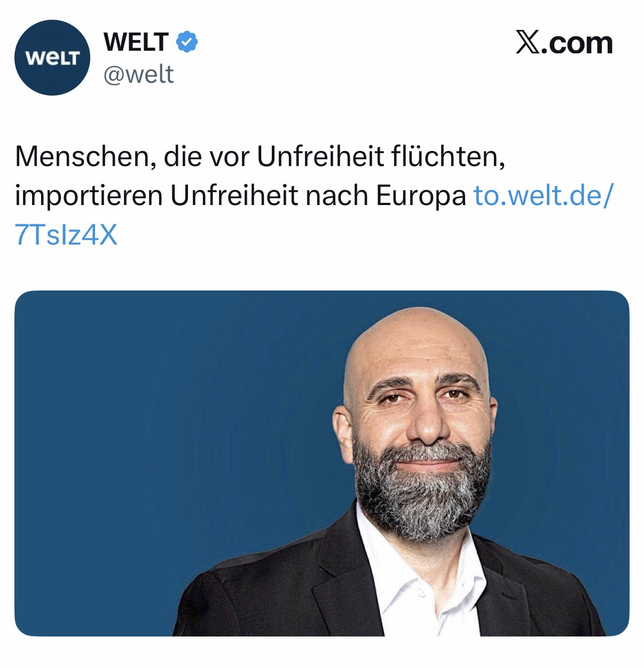Screen dimensions: 644x668
Task: Click the tweet line "importieren Unfreiheit nach Europa"
Action: click(241, 197)
